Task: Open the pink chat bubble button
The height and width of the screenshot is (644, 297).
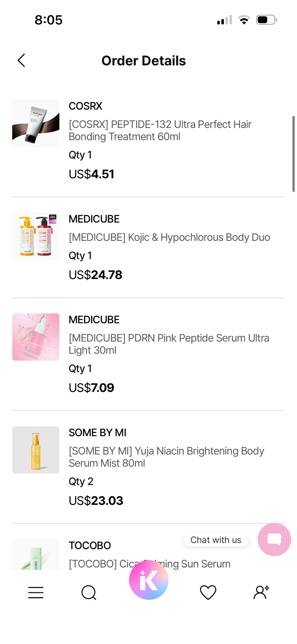Action: coord(274,539)
